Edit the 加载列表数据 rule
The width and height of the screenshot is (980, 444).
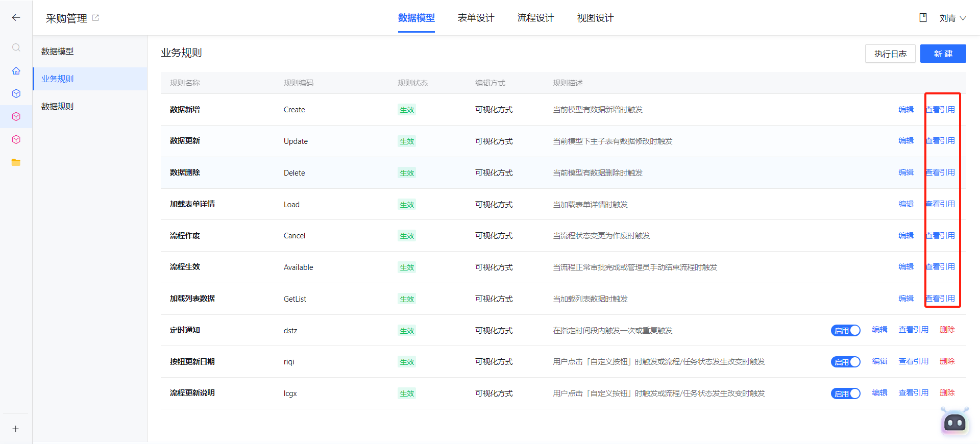906,298
